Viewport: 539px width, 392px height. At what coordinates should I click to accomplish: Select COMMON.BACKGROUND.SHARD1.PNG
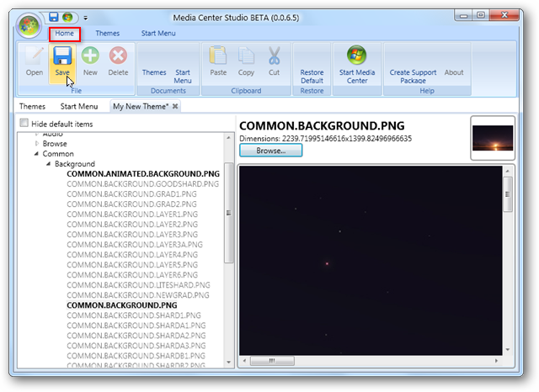click(x=134, y=315)
